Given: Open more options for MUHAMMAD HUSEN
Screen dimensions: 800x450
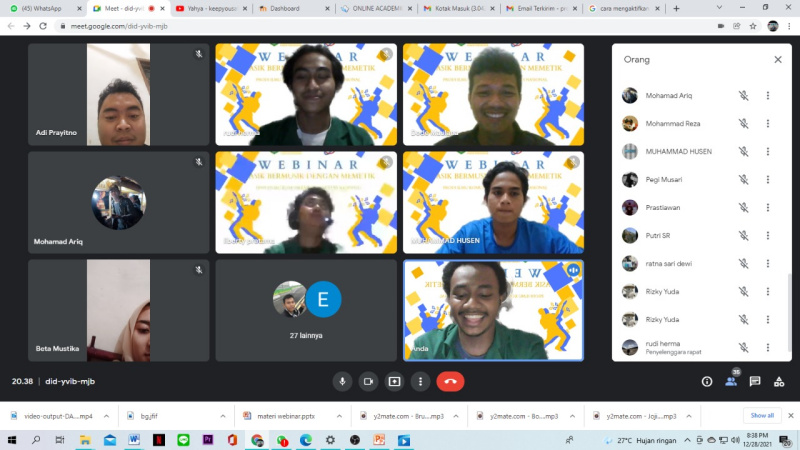Looking at the screenshot, I should (768, 152).
